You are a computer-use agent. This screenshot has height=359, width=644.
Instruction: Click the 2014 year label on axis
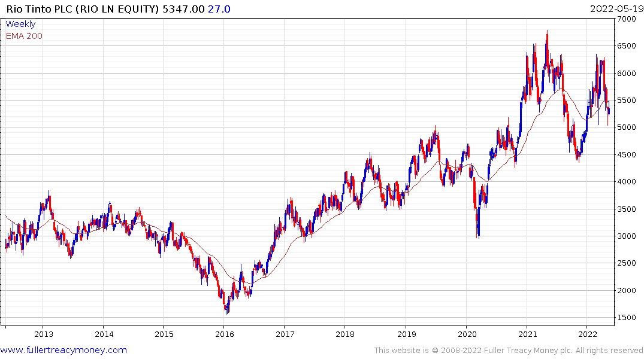click(x=104, y=334)
